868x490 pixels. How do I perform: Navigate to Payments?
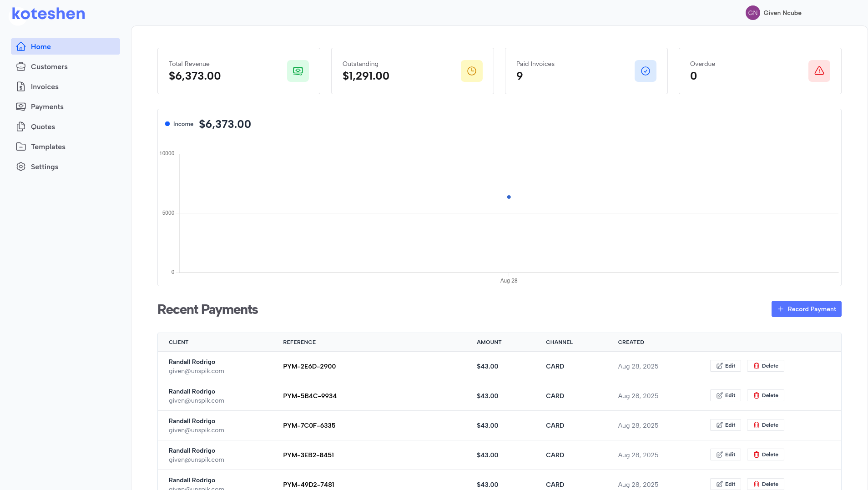pos(66,106)
